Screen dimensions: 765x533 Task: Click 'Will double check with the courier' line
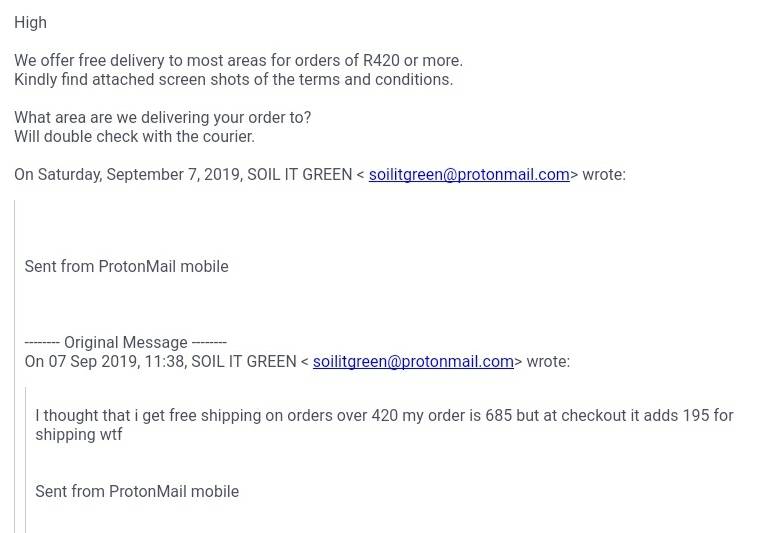click(x=135, y=136)
